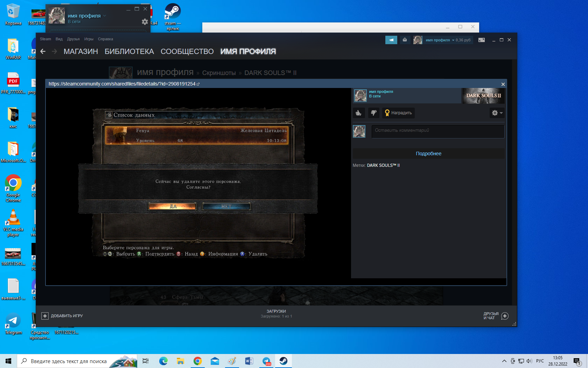Viewport: 588px width, 368px height.
Task: Go to МАГАЗИН store tab
Action: 81,52
